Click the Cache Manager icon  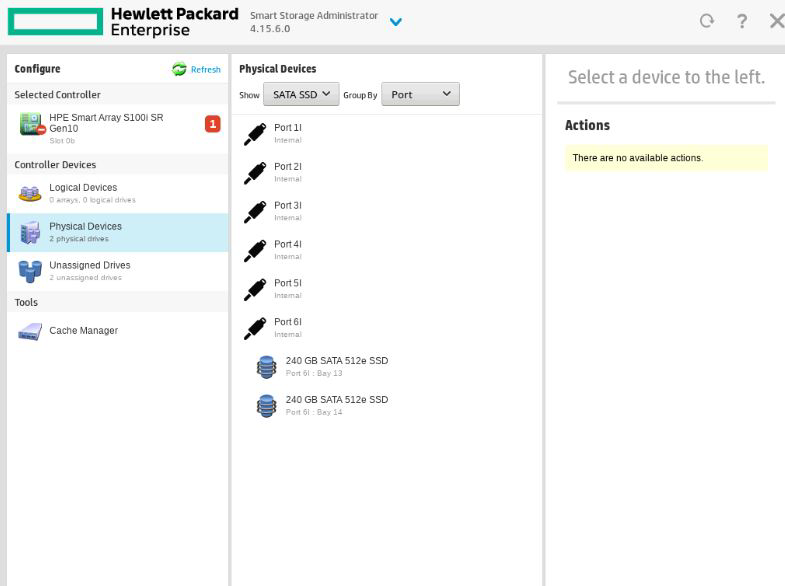point(30,331)
